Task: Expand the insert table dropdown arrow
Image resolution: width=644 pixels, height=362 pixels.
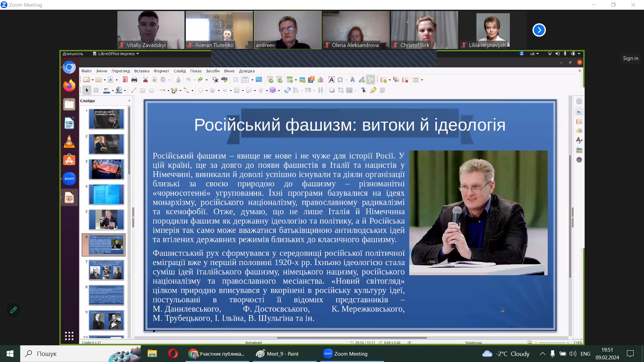Action: (x=296, y=80)
